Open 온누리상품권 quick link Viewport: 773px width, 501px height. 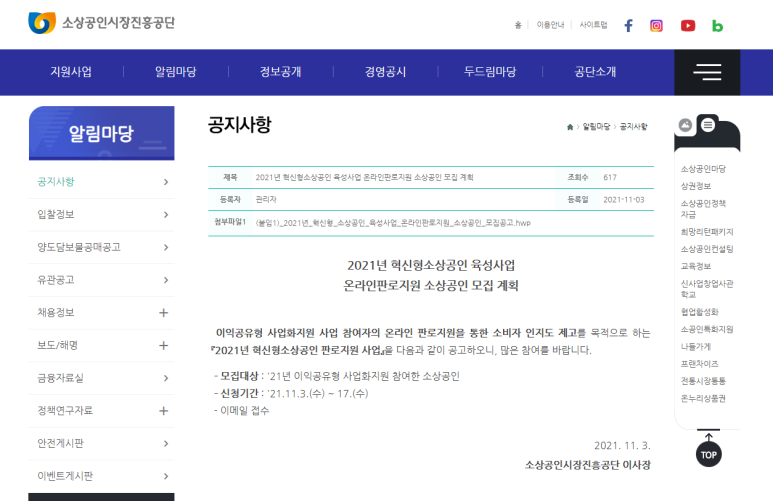point(703,398)
